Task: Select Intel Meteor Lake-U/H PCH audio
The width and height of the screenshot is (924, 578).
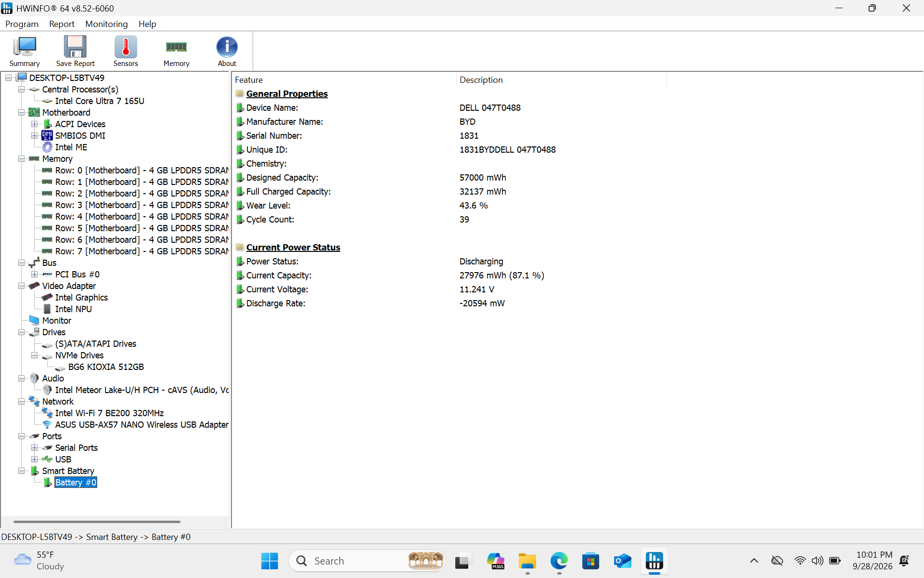Action: coord(142,390)
